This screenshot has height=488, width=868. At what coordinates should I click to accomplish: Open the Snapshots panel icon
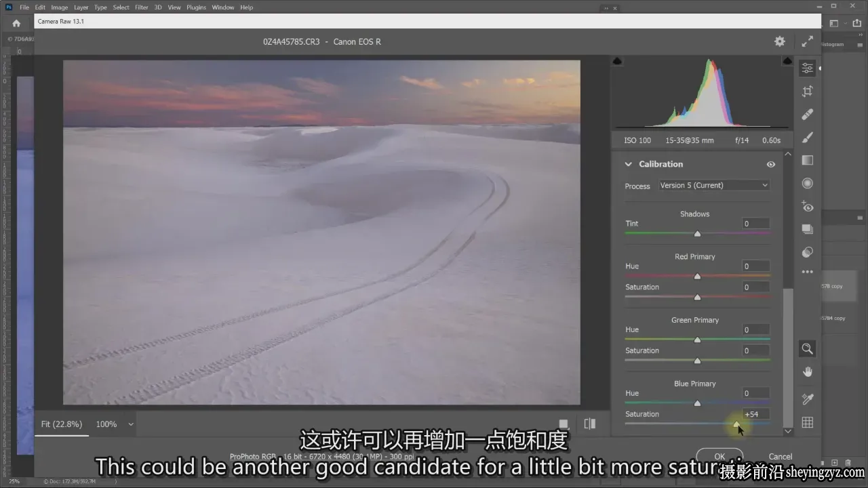[x=807, y=229]
